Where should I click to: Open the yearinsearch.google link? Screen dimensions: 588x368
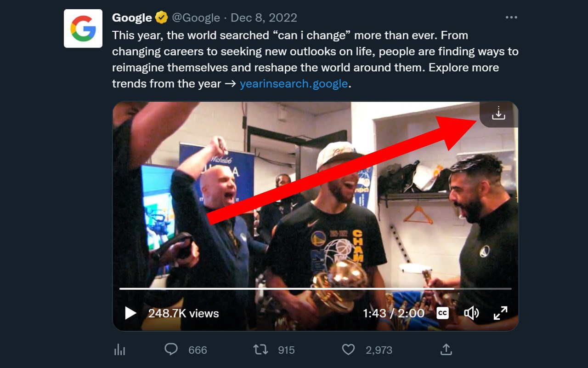(294, 84)
